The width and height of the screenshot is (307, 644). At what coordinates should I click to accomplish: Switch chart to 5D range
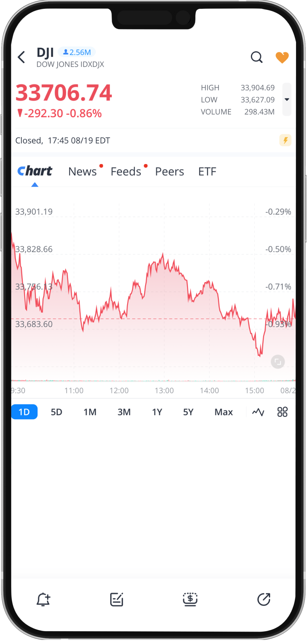coord(56,412)
